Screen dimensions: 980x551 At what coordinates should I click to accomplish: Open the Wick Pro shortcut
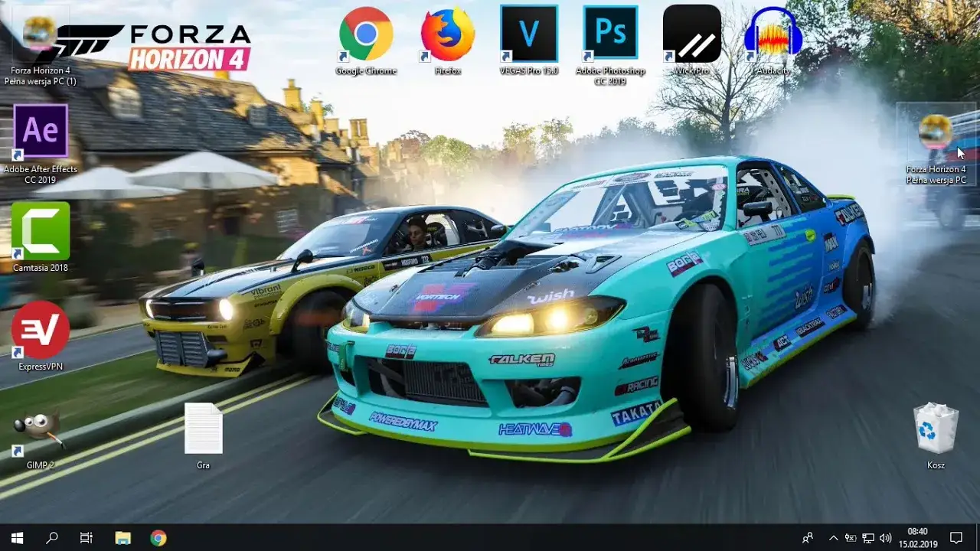tap(691, 33)
